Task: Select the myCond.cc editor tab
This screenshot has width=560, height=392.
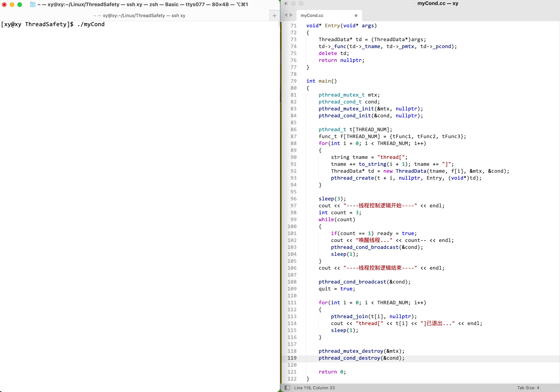Action: [312, 16]
